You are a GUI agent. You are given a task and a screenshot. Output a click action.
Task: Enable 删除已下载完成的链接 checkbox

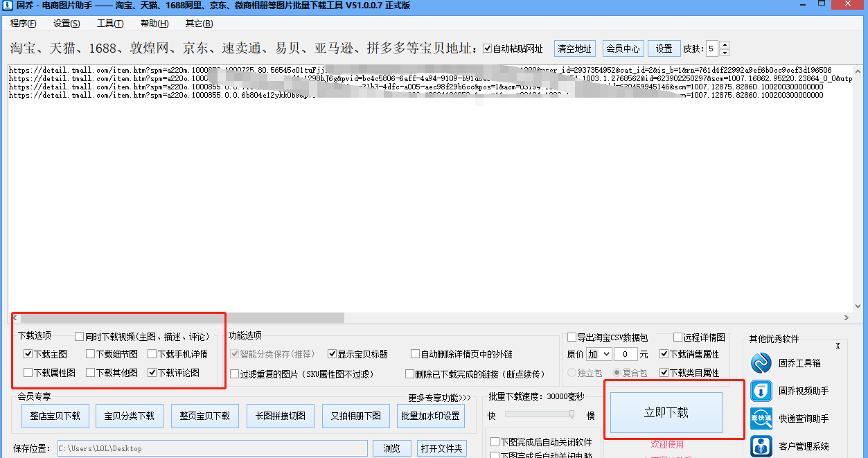coord(409,374)
